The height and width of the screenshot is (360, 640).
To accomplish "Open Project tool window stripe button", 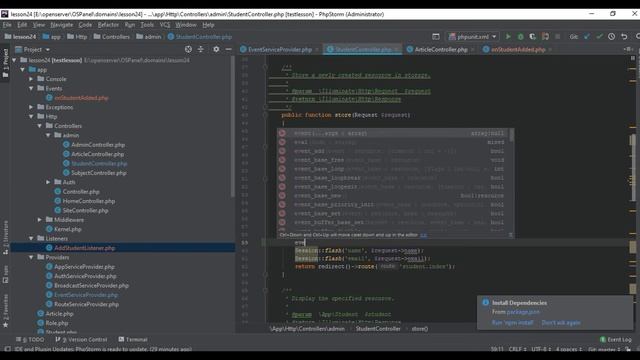I will [x=5, y=63].
